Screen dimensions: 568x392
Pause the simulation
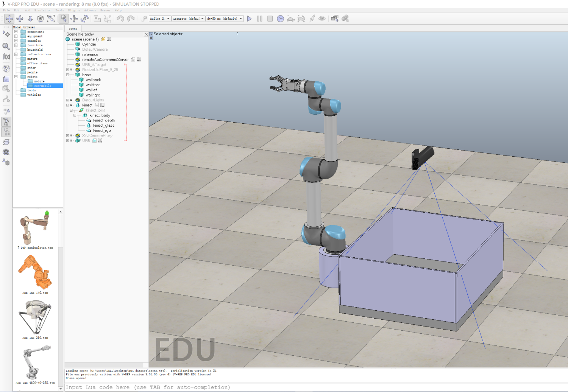click(x=260, y=19)
